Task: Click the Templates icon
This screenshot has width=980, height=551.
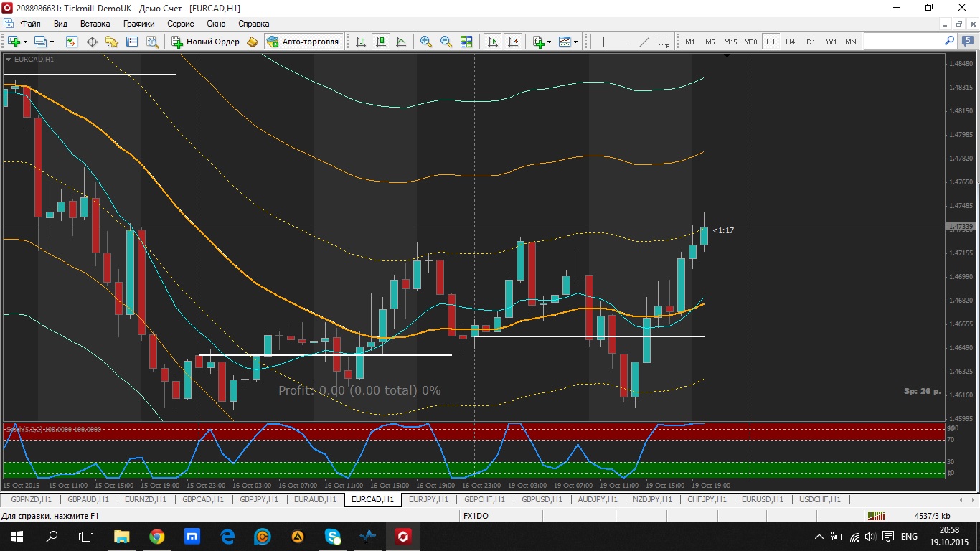Action: pyautogui.click(x=565, y=42)
